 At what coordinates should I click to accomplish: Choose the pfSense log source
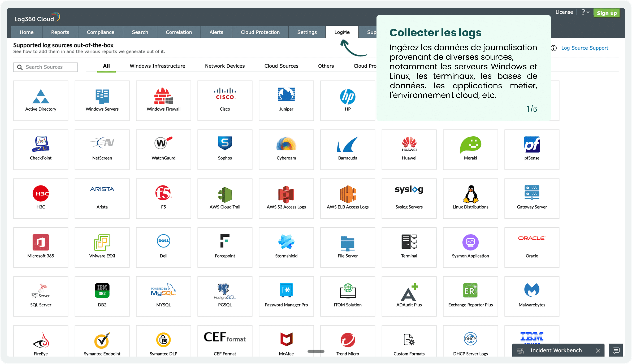click(532, 150)
